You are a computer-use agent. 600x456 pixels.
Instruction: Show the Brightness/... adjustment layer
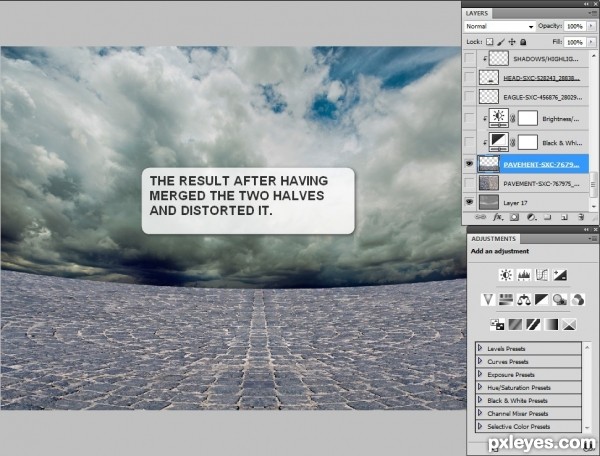[x=469, y=118]
